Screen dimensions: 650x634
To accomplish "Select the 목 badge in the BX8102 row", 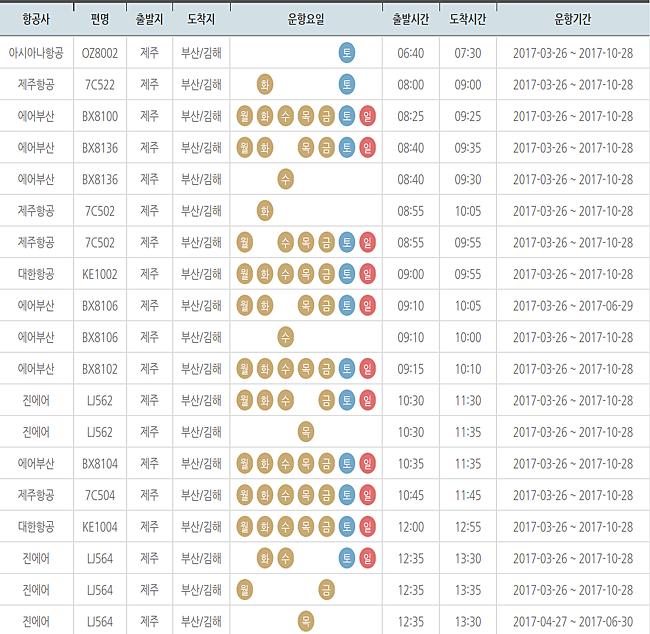I will [306, 369].
